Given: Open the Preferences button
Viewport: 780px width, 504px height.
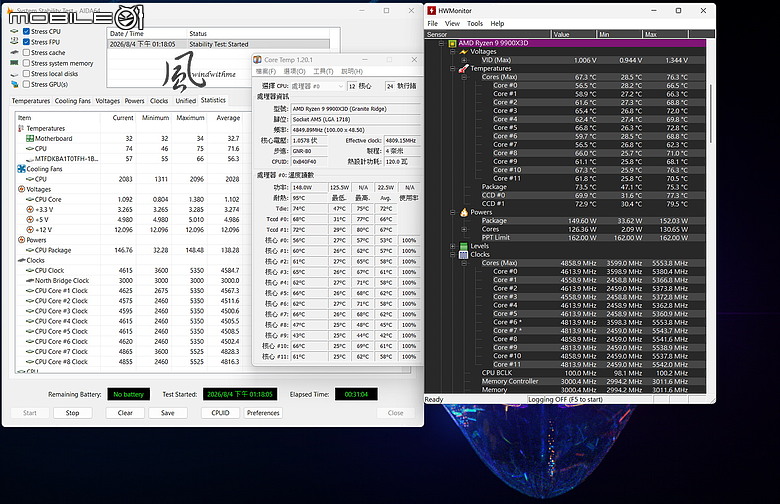Looking at the screenshot, I should [263, 413].
